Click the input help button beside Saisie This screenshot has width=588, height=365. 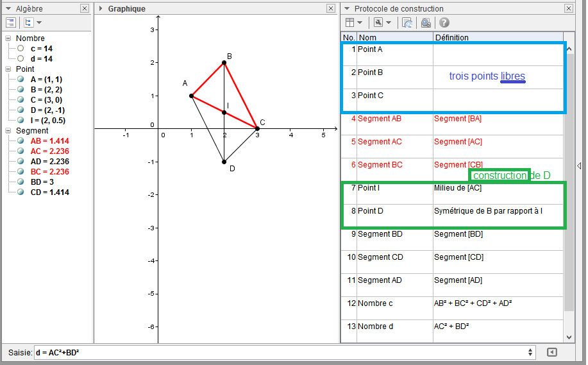point(551,352)
